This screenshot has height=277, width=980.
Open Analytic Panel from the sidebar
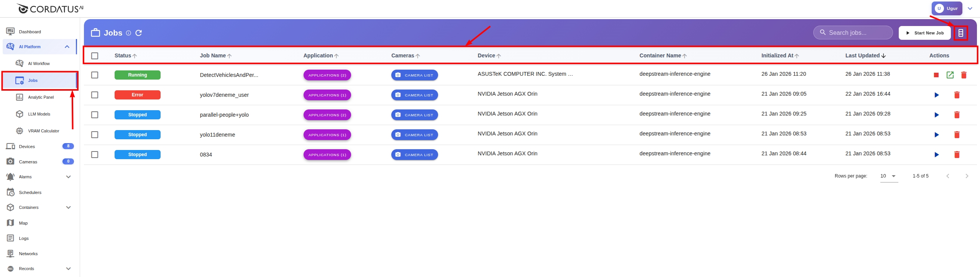(x=41, y=97)
